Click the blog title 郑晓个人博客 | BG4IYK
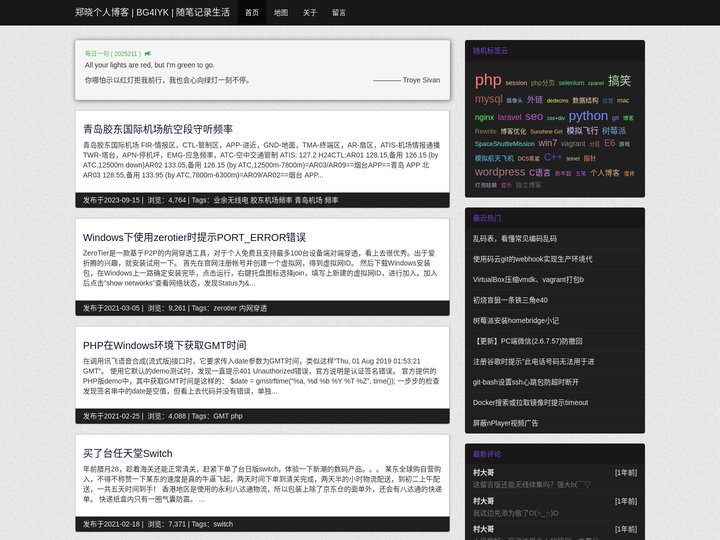 point(152,12)
